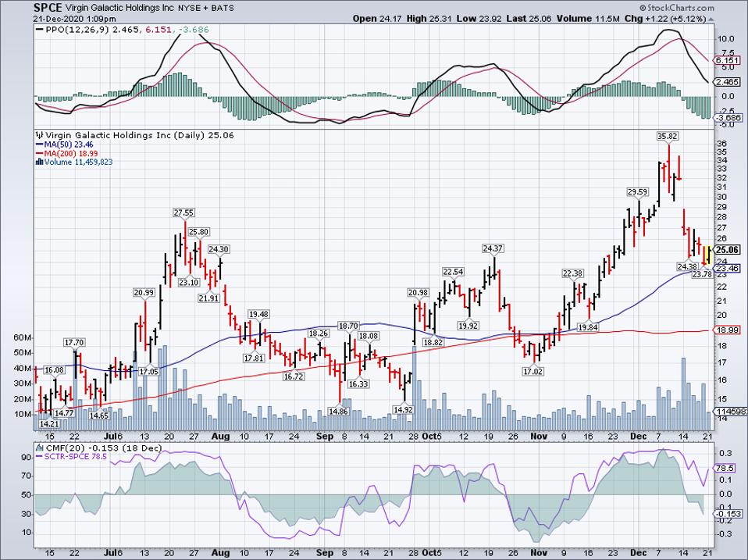748x560 pixels.
Task: Select the 21-Dec-2020 1:09pm timestamp
Action: point(74,19)
